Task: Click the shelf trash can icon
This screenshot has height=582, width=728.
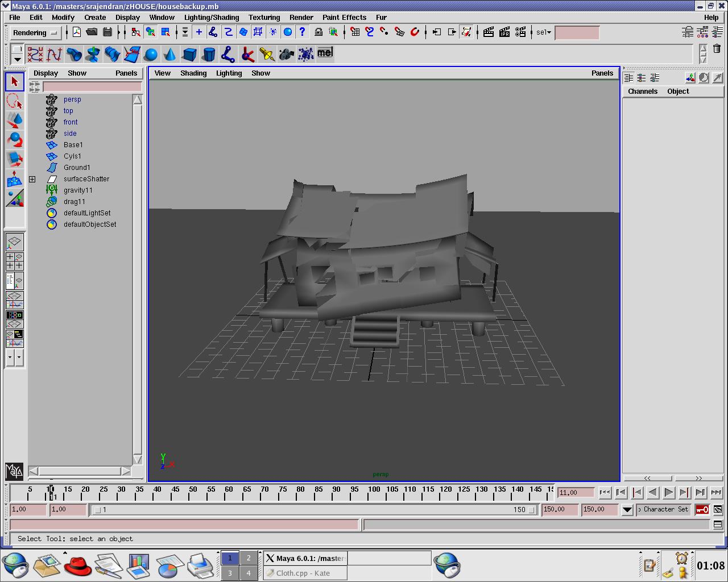Action: pos(717,49)
